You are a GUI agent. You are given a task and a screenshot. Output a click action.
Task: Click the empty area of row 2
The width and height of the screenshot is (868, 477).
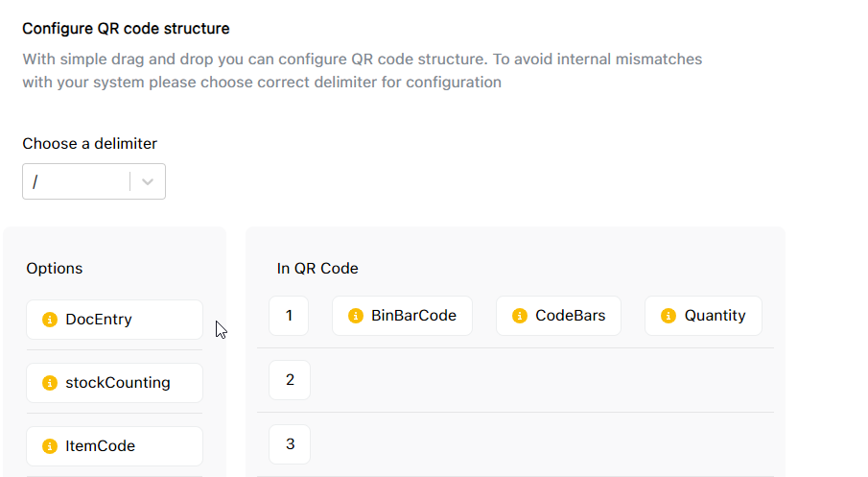[537, 380]
